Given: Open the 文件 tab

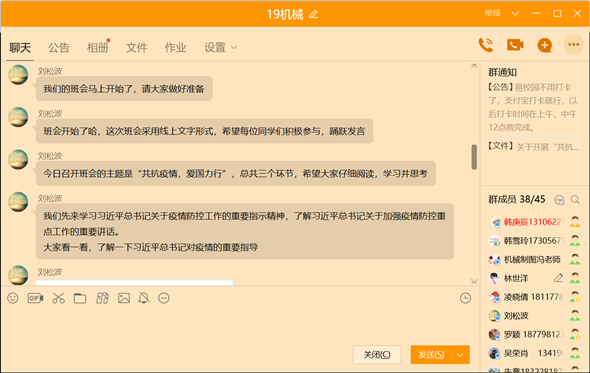Looking at the screenshot, I should coord(137,48).
